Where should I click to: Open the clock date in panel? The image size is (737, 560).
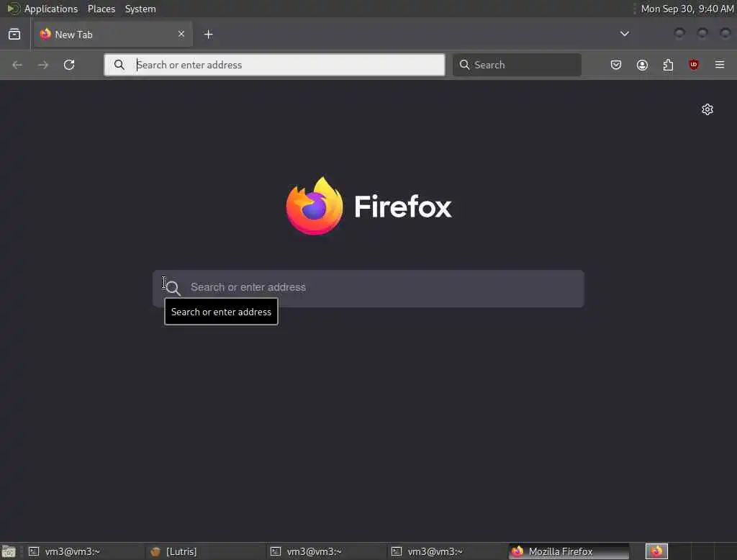pos(687,9)
